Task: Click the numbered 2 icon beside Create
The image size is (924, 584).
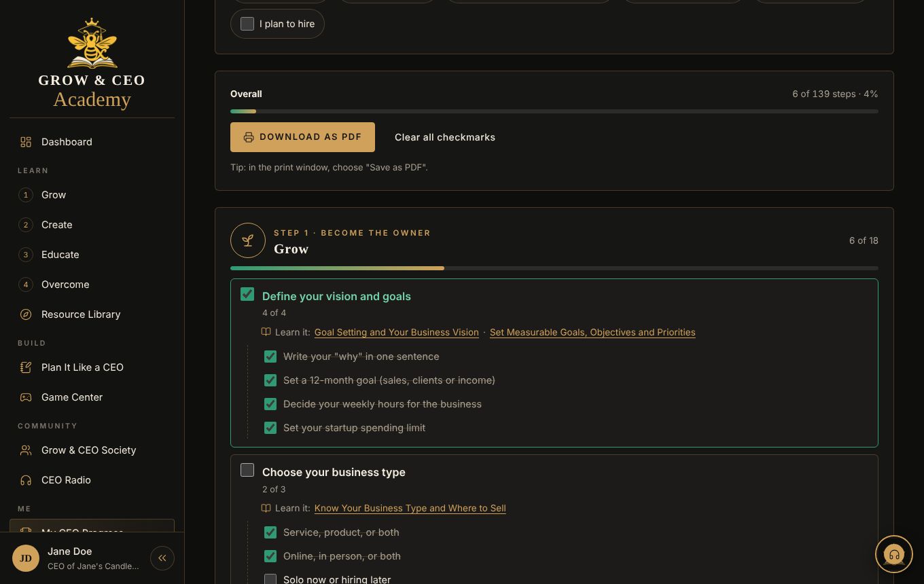Action: [26, 225]
